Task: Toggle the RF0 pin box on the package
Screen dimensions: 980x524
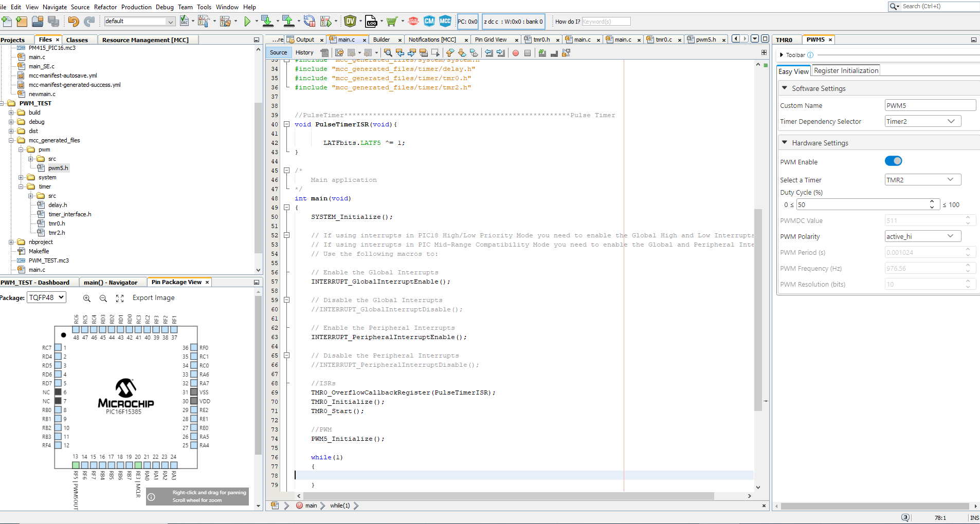Action: click(194, 348)
